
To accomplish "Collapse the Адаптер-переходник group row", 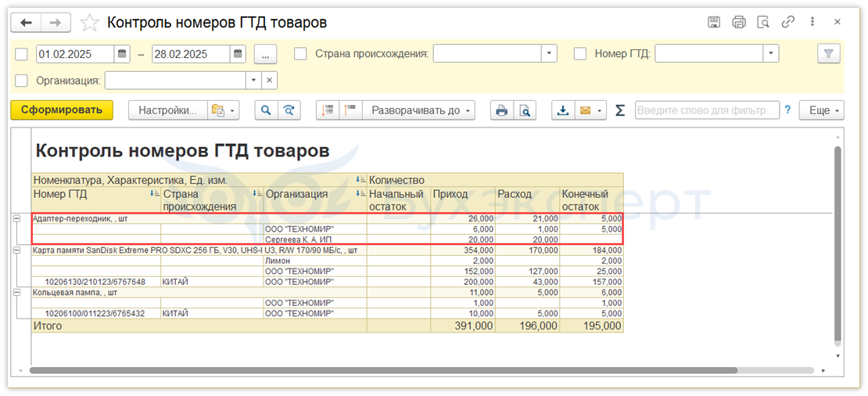I will tap(16, 218).
